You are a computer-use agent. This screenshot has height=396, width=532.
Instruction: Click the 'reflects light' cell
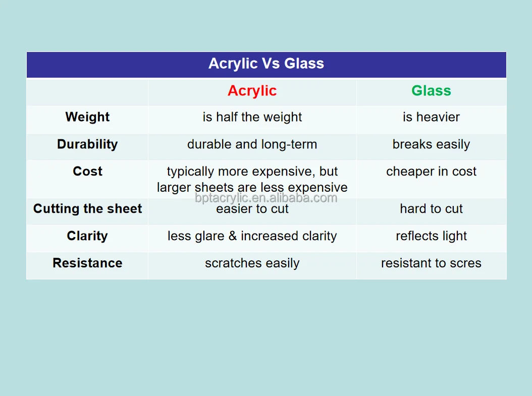click(431, 236)
